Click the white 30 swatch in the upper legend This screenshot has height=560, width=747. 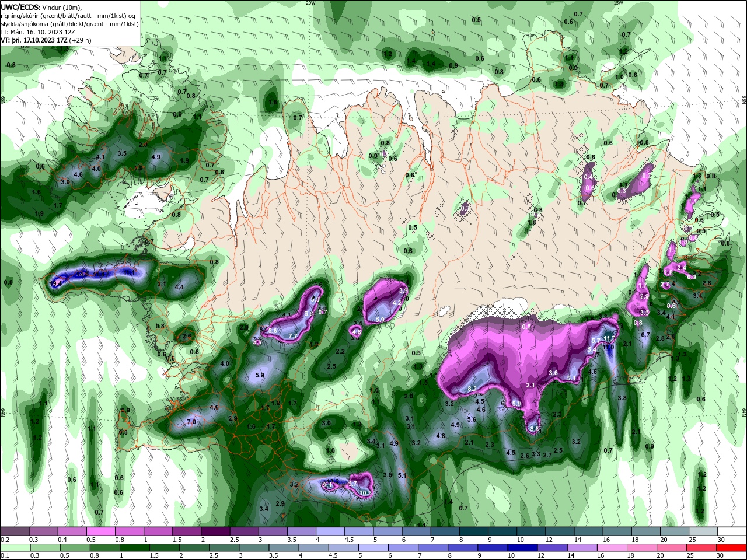click(731, 531)
